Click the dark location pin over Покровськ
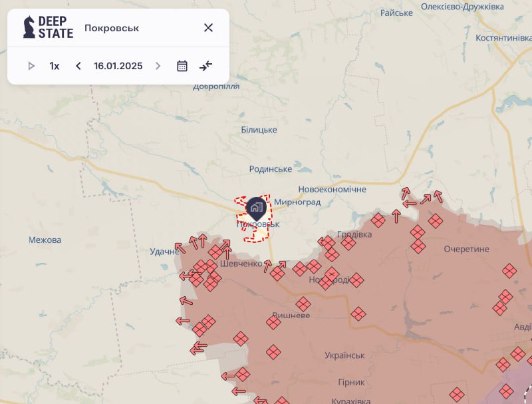 (x=256, y=208)
